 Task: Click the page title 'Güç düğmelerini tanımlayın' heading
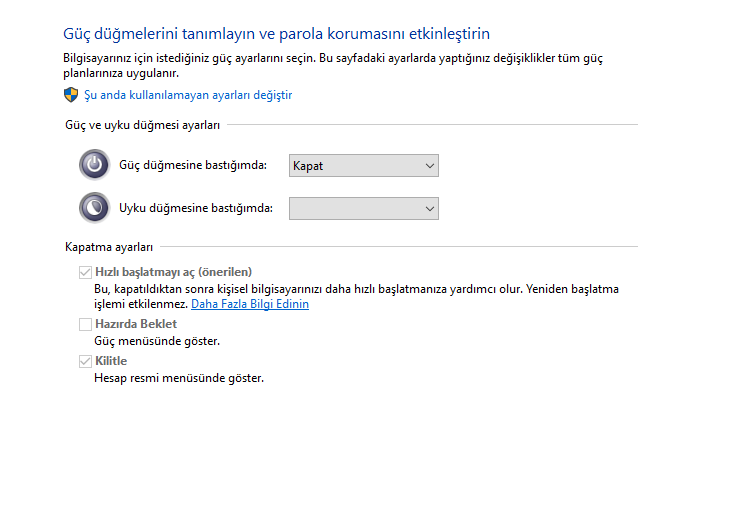pos(276,34)
